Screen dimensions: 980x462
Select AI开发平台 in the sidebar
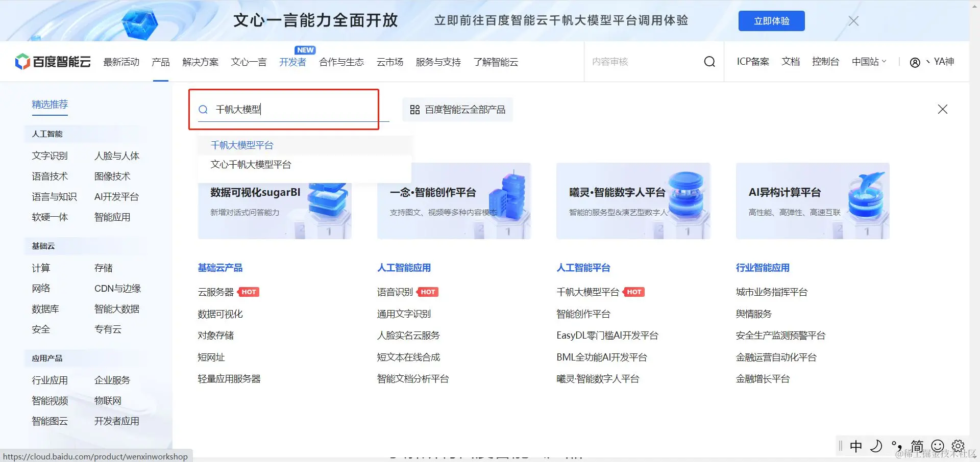[x=116, y=197]
